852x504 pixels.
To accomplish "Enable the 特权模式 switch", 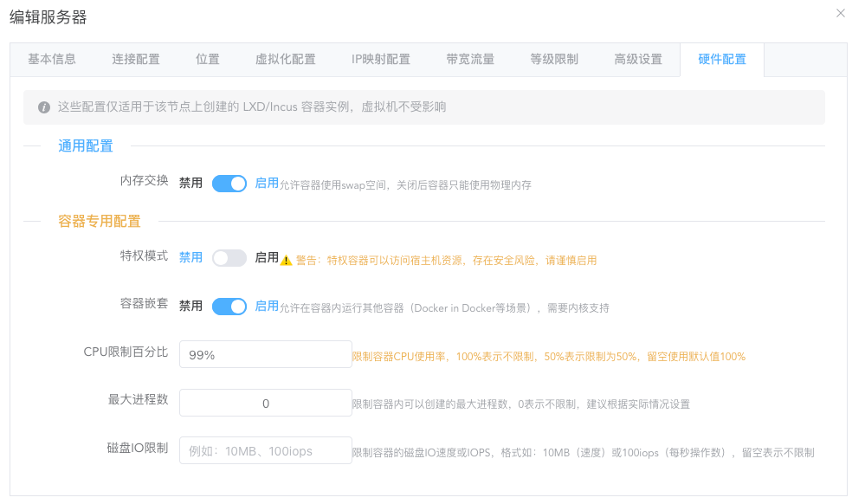I will [x=229, y=258].
